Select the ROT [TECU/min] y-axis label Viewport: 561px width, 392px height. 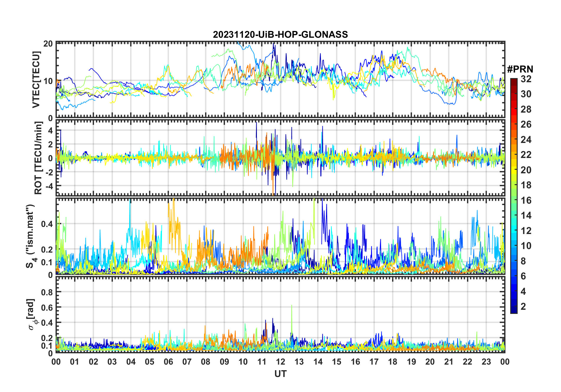click(x=38, y=158)
